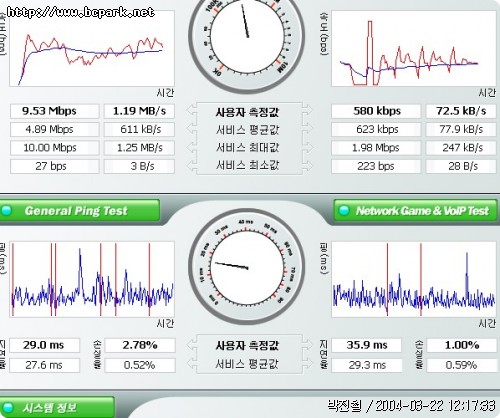Select the 623 kbps average value
Image resolution: width=500 pixels, height=418 pixels.
click(x=376, y=129)
